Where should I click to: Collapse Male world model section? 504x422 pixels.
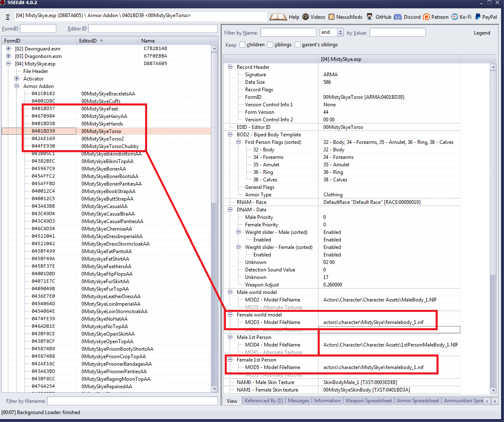click(230, 292)
